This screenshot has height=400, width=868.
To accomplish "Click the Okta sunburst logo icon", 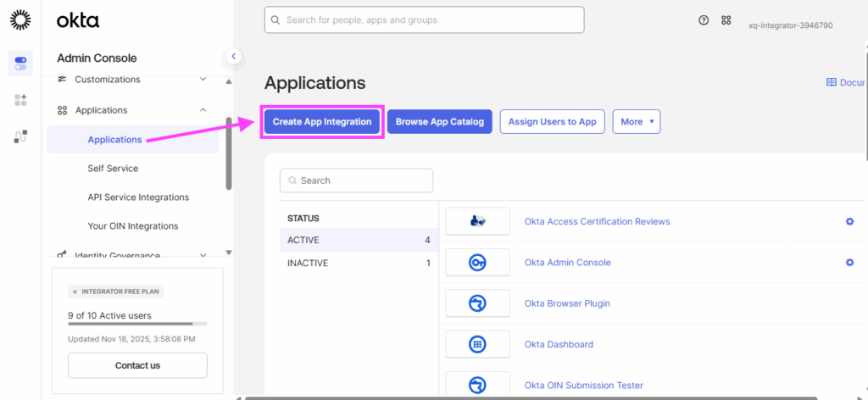I will 20,20.
